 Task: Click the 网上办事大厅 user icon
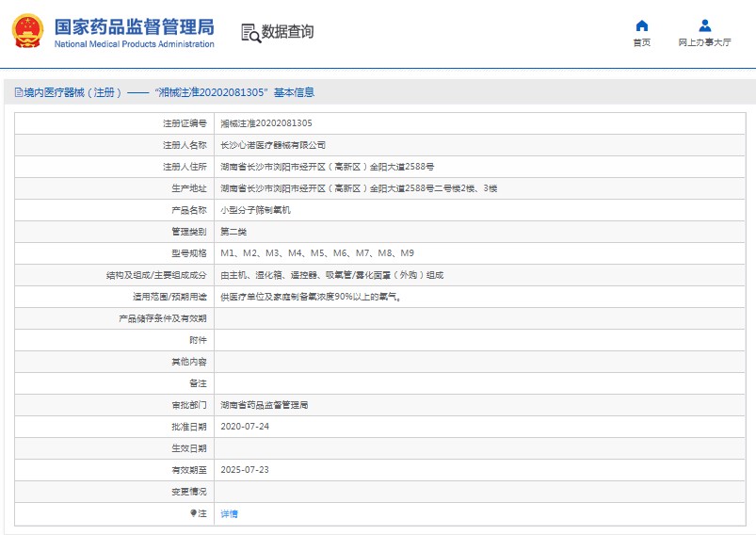[x=704, y=25]
